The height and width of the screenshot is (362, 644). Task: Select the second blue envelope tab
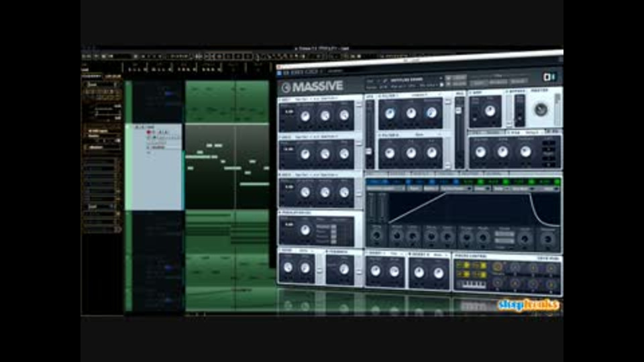click(x=398, y=181)
